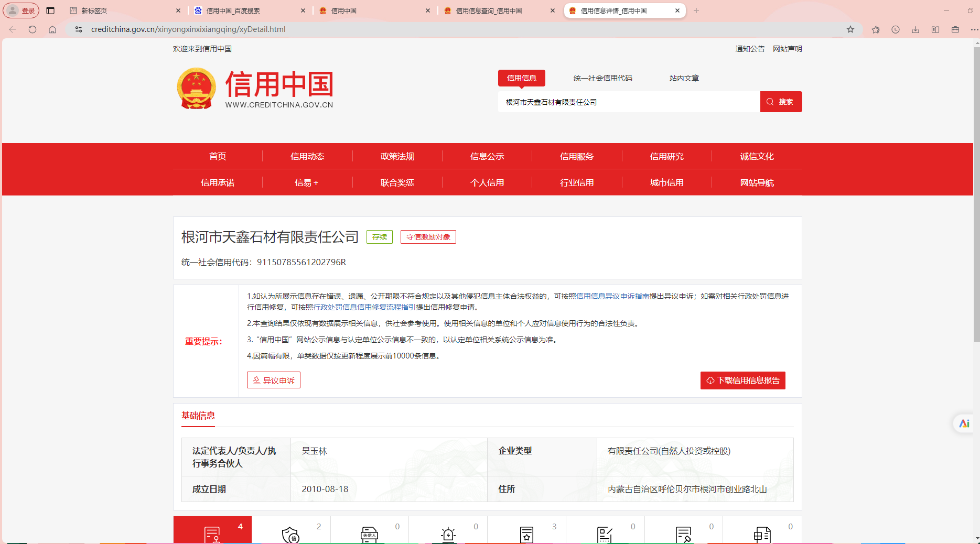The height and width of the screenshot is (544, 980).
Task: Click the floating AI assistant icon
Action: pos(964,423)
